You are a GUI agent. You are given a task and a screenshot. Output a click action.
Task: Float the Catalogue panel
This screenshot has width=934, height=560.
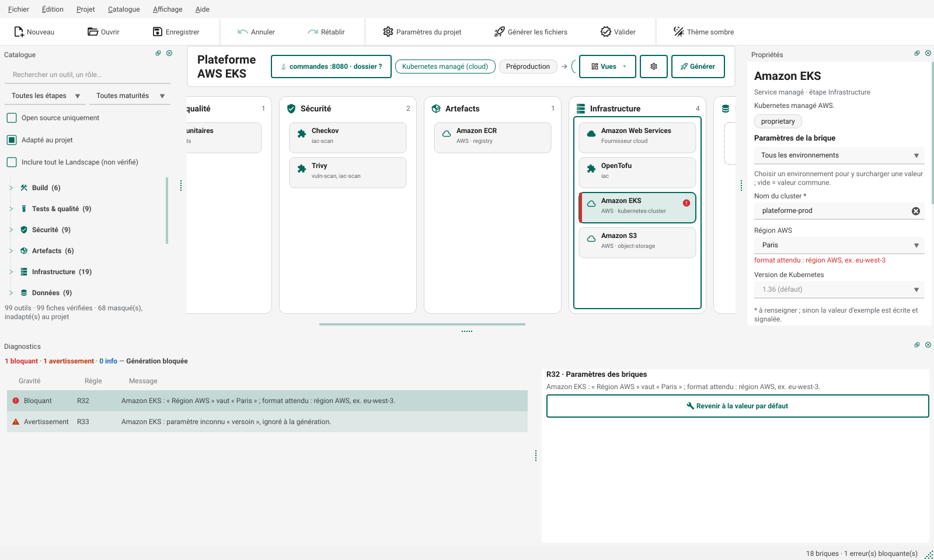click(158, 53)
